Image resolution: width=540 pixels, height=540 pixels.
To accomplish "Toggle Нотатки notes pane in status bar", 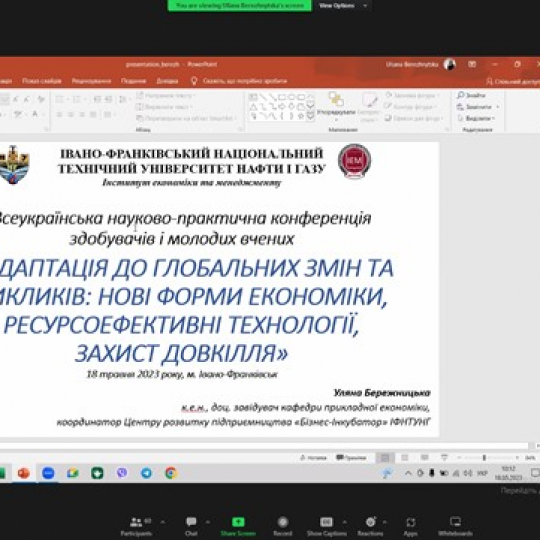I will click(x=313, y=458).
